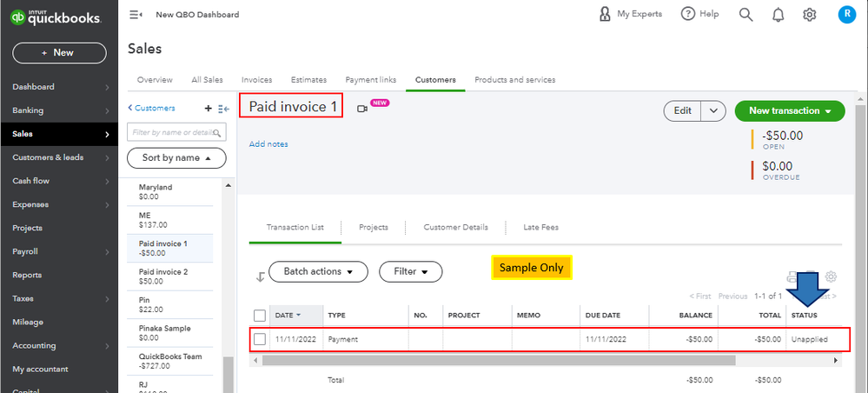Collapse the customer list panel icon
This screenshot has width=868, height=393.
point(223,109)
